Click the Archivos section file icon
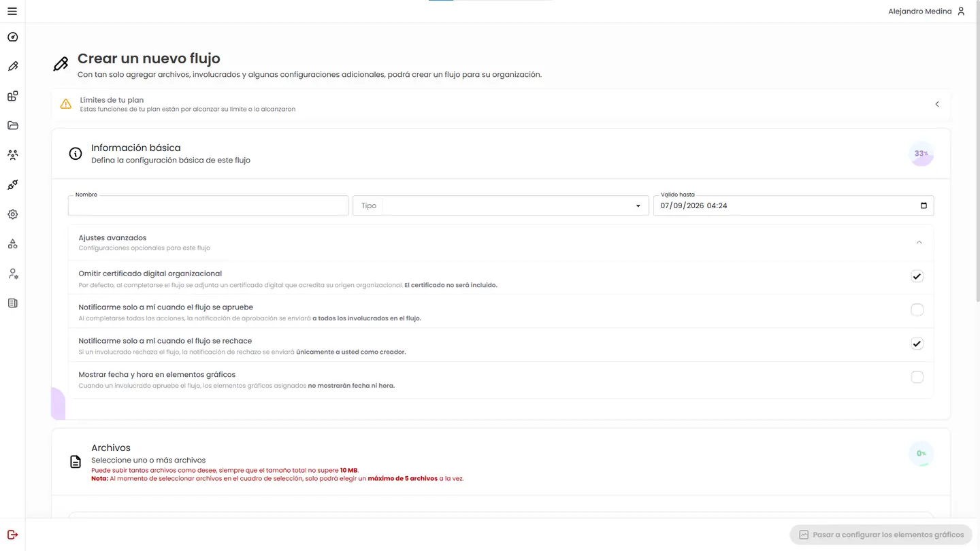Viewport: 980px width, 551px height. [76, 463]
